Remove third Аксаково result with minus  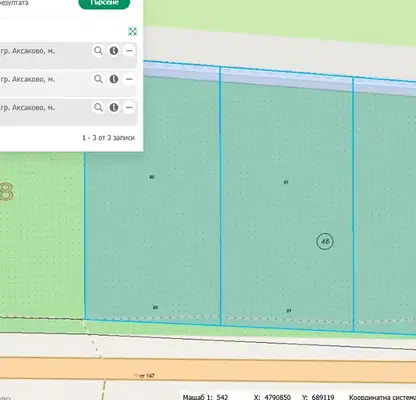coord(129,107)
